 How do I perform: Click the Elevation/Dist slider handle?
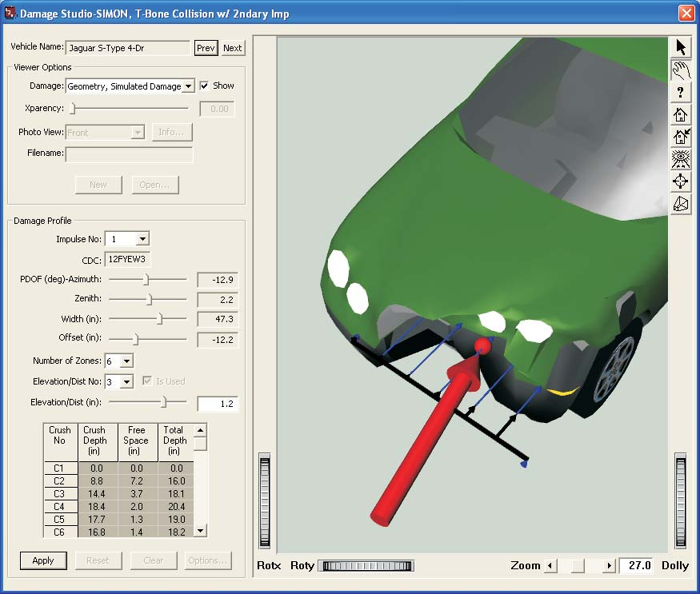pos(164,402)
